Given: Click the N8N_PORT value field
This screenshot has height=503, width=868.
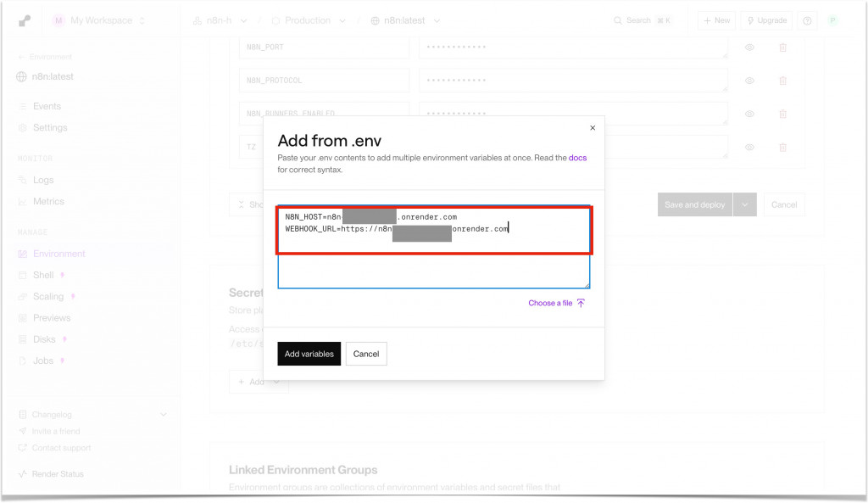Looking at the screenshot, I should coord(573,48).
